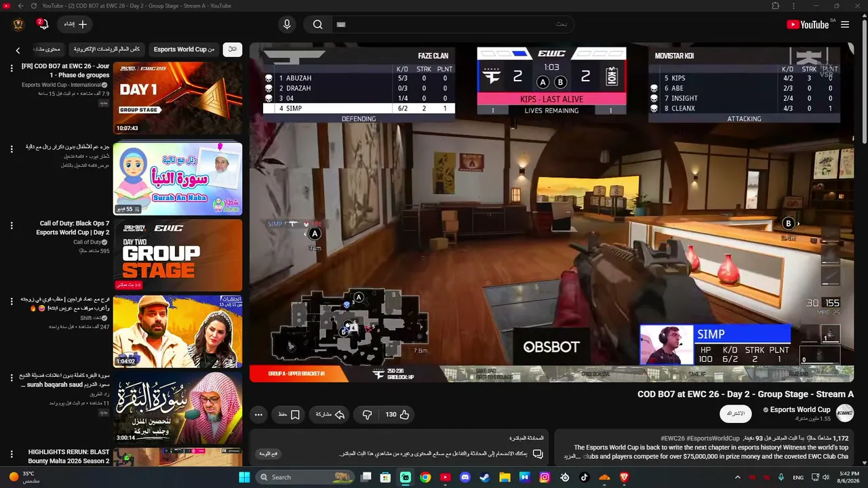Open options for the BLAST Bounty Malta video
Screen dimensions: 868x488
click(12, 453)
